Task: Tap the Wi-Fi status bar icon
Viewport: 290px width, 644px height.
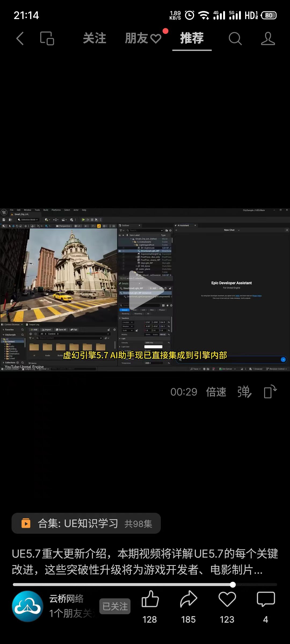Action: click(x=204, y=15)
